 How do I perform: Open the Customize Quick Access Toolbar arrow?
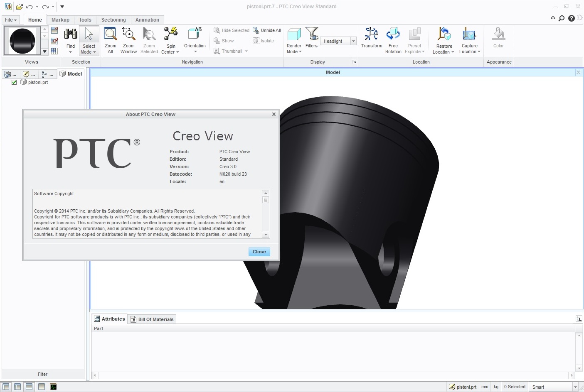62,7
